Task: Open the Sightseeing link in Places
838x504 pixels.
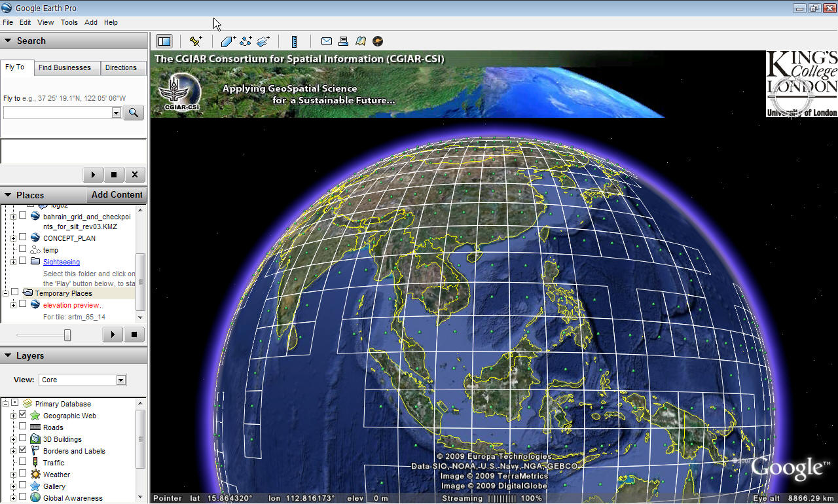Action: coord(62,262)
